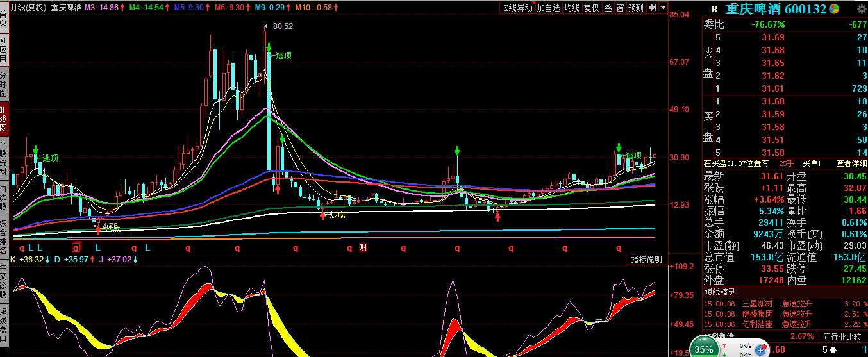
Task: Open 指标说明 indicator description
Action: [646, 260]
